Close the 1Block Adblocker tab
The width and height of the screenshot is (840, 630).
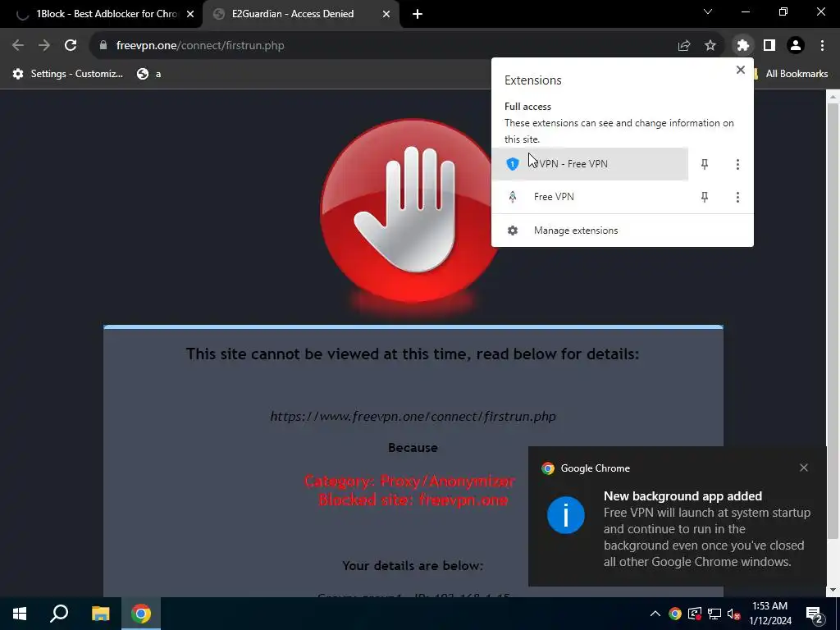pos(190,14)
